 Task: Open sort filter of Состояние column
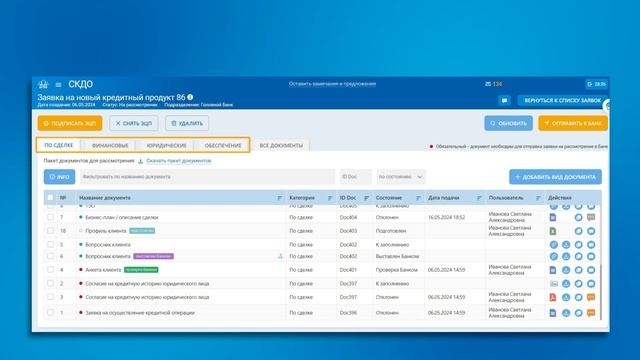point(418,198)
